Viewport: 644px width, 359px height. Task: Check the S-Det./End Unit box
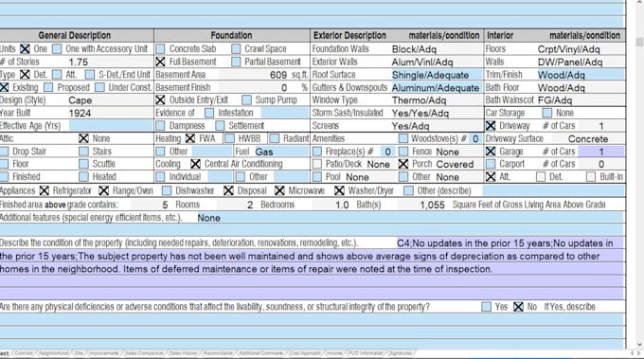90,74
